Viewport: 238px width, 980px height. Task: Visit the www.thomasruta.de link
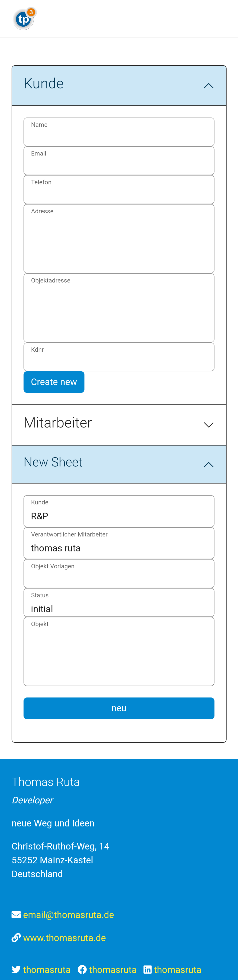coord(64,938)
